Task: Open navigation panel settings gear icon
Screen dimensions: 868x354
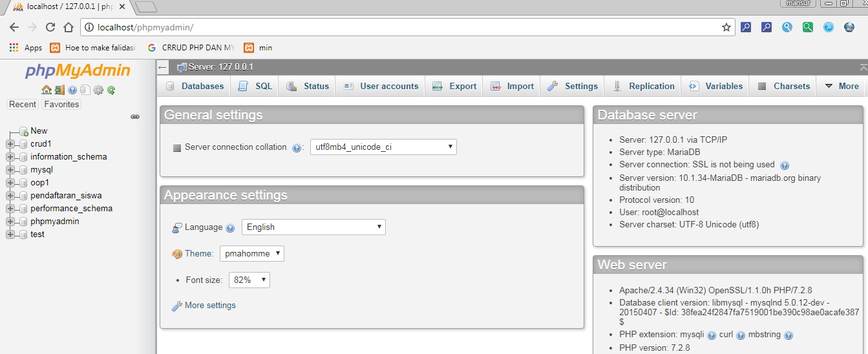Action: click(98, 90)
